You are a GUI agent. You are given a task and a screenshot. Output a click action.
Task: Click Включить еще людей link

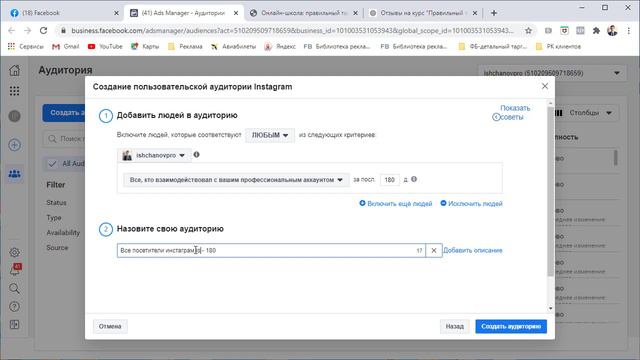tap(396, 203)
